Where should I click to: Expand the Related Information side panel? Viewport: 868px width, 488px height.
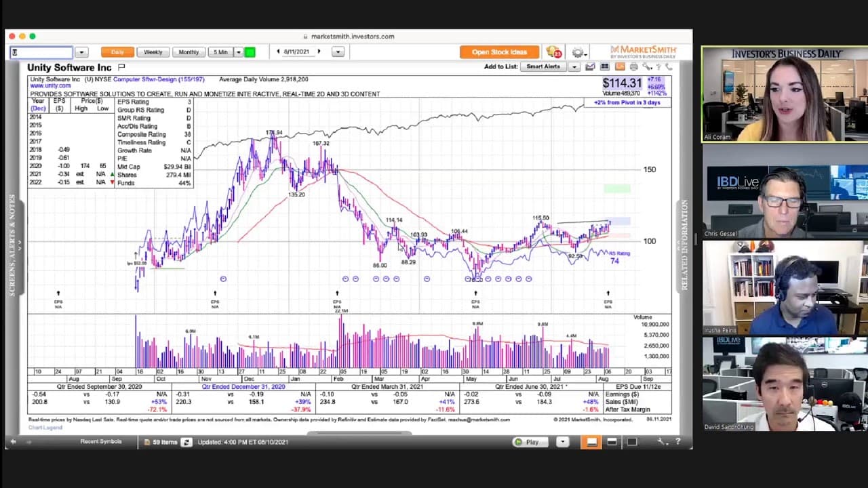click(x=684, y=245)
